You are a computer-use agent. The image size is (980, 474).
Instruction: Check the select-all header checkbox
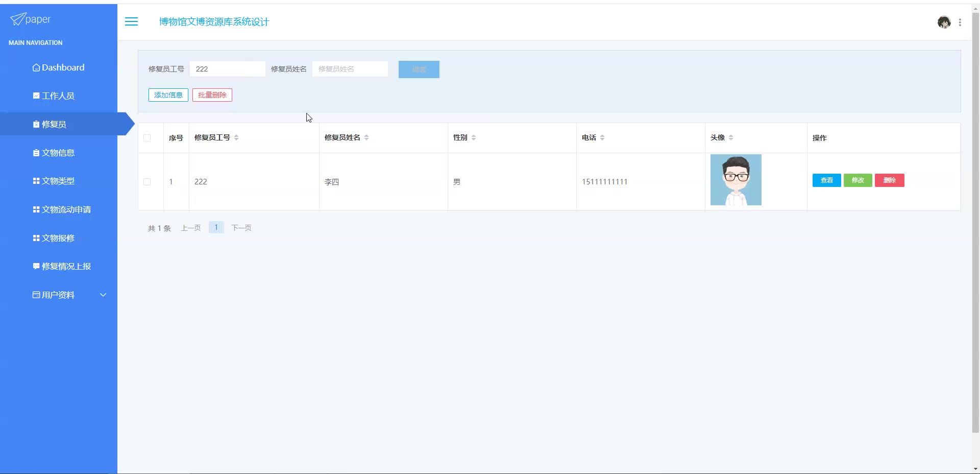(x=147, y=138)
